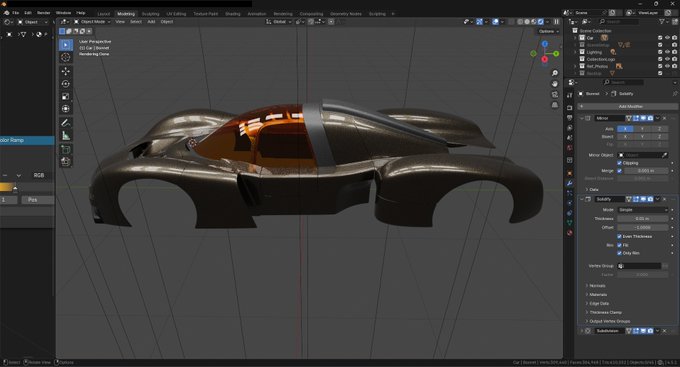Open the File menu

pyautogui.click(x=16, y=13)
